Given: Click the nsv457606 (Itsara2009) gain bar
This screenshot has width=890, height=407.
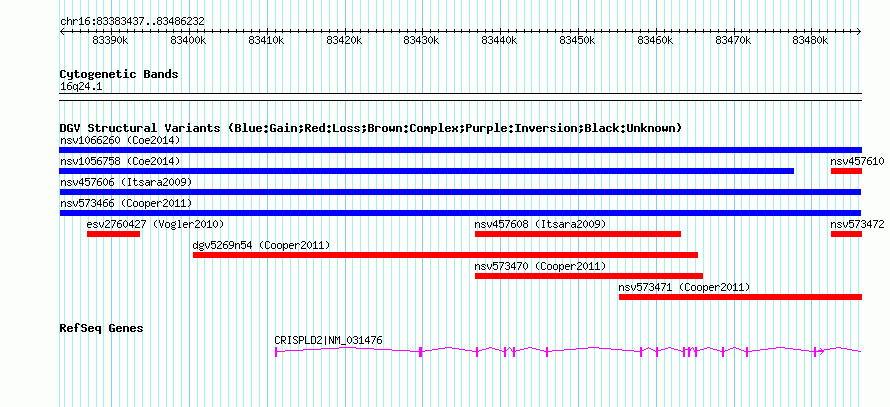Looking at the screenshot, I should [460, 192].
